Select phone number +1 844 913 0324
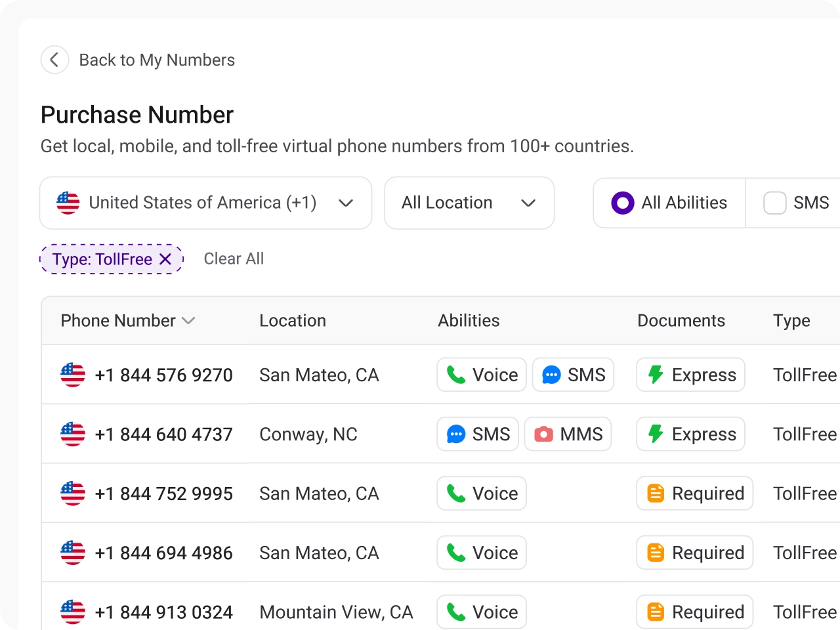 [x=164, y=612]
